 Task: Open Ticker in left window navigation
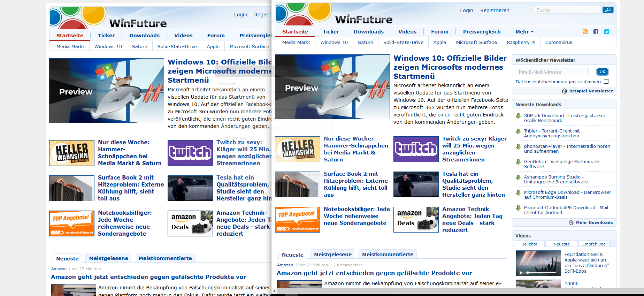point(106,36)
